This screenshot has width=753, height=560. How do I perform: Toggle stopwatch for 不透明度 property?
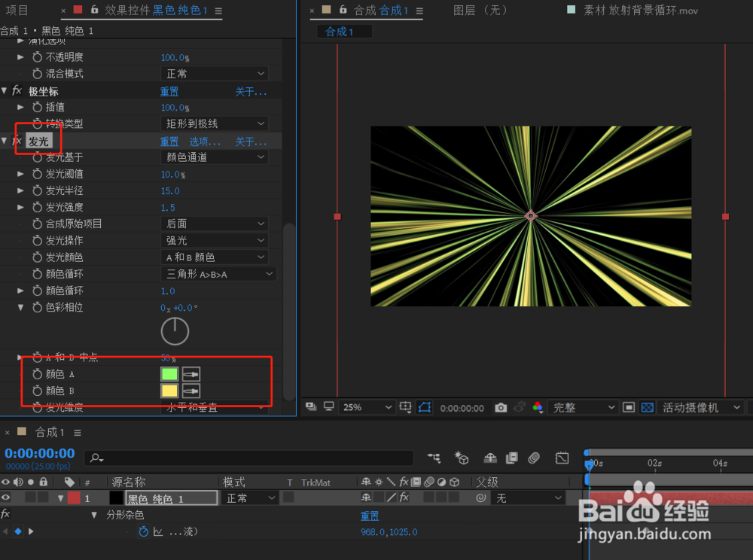(37, 57)
